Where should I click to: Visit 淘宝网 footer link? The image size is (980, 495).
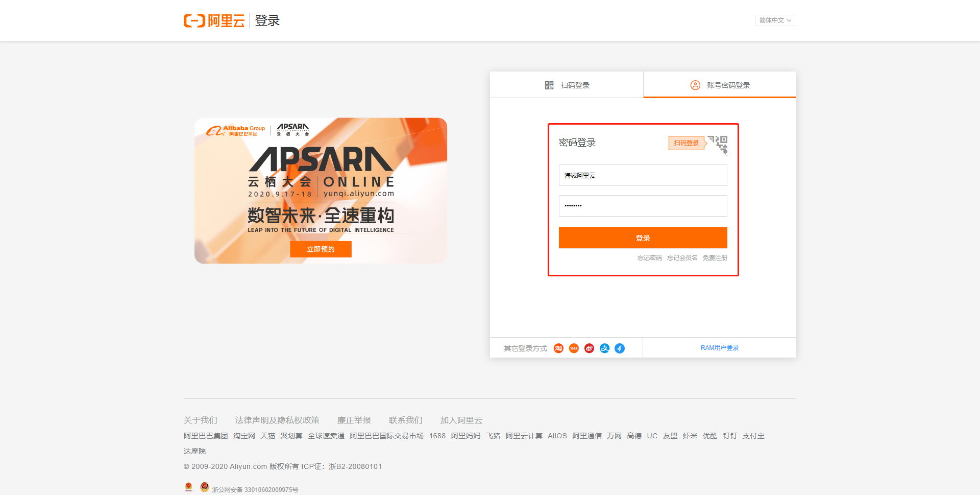click(x=244, y=436)
